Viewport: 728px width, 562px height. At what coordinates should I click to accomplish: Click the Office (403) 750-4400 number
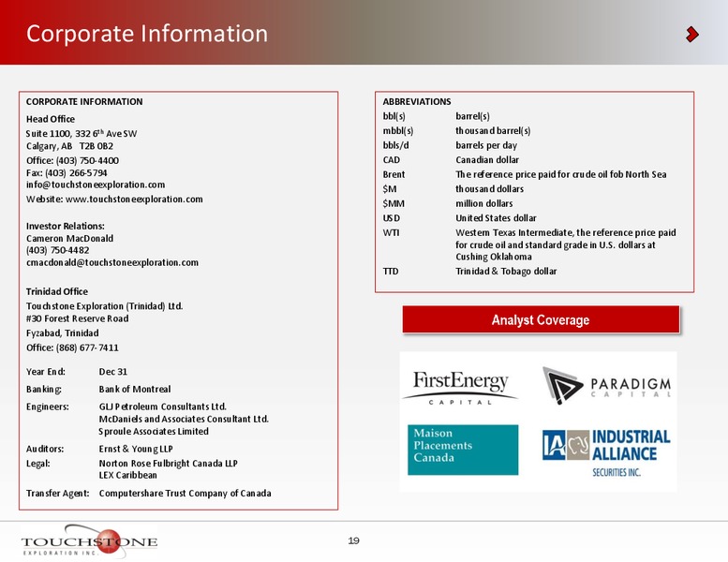point(72,160)
